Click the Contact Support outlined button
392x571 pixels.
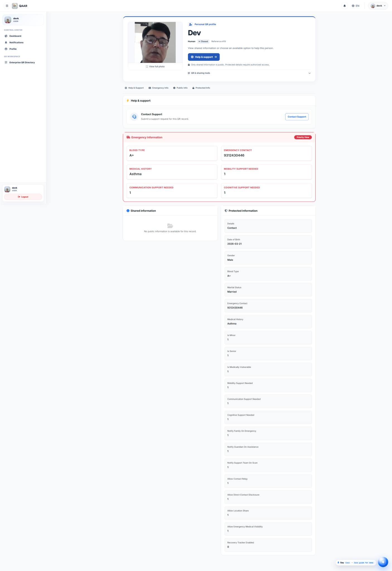297,117
